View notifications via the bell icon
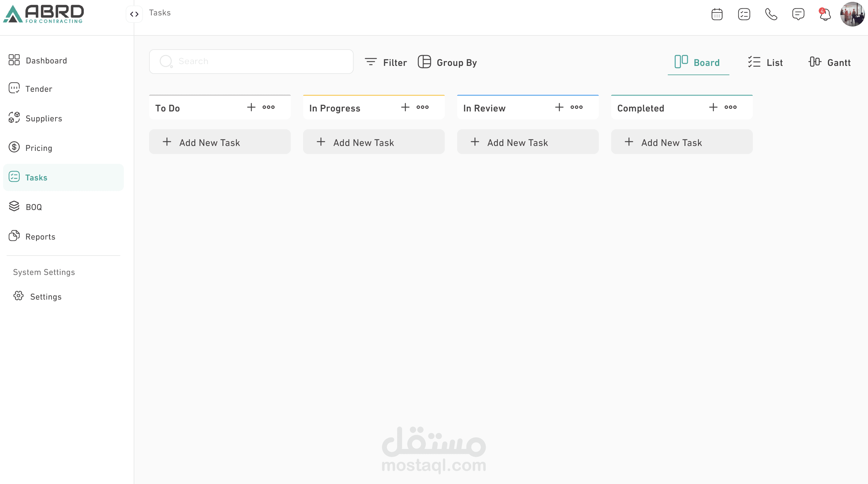Screen dimensions: 868x484 tap(825, 14)
